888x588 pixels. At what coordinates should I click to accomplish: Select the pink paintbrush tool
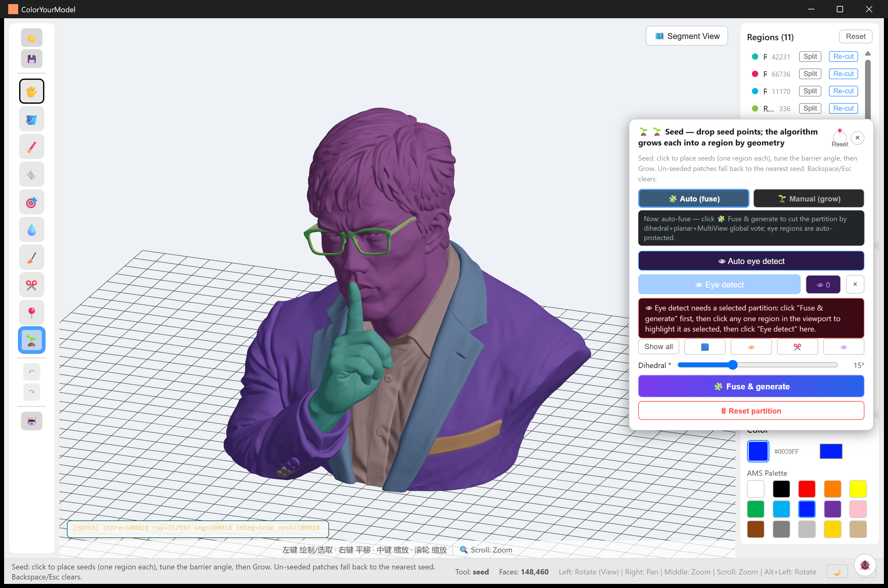coord(31,147)
